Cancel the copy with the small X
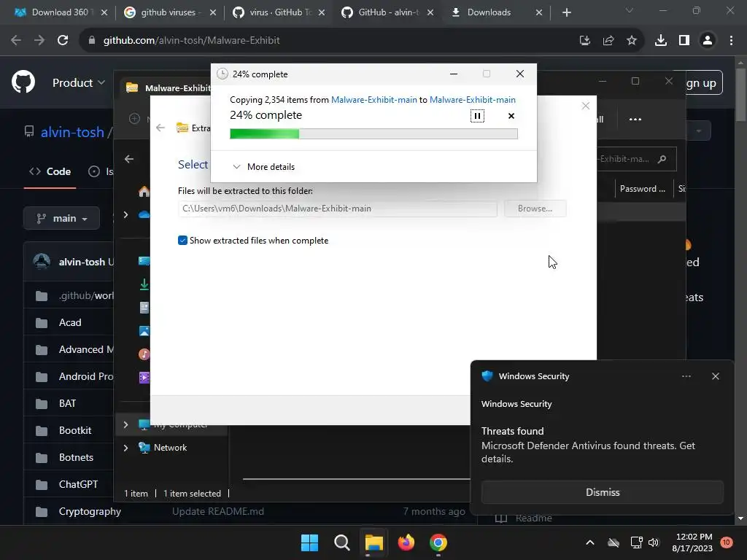747x560 pixels. tap(511, 116)
